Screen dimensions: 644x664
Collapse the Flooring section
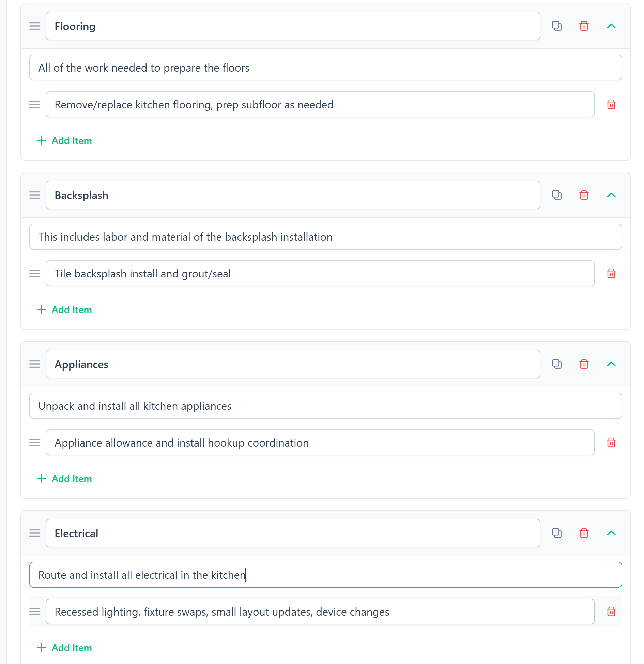(611, 26)
